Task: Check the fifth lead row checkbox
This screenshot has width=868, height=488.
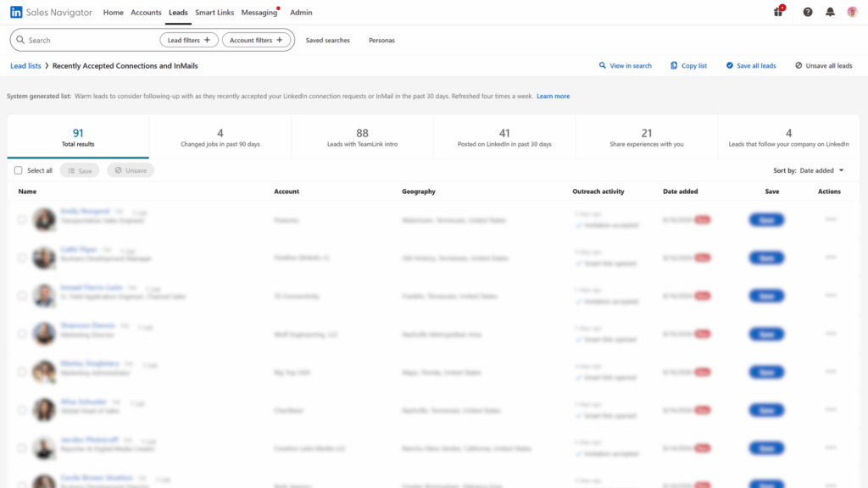Action: [x=21, y=372]
